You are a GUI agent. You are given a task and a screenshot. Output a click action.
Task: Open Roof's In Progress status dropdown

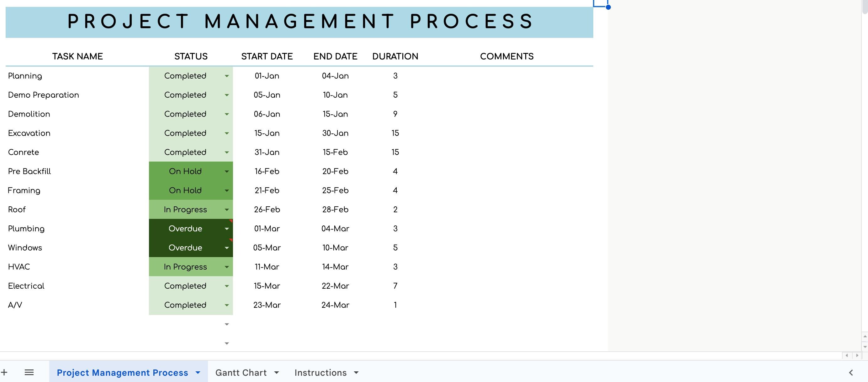226,210
